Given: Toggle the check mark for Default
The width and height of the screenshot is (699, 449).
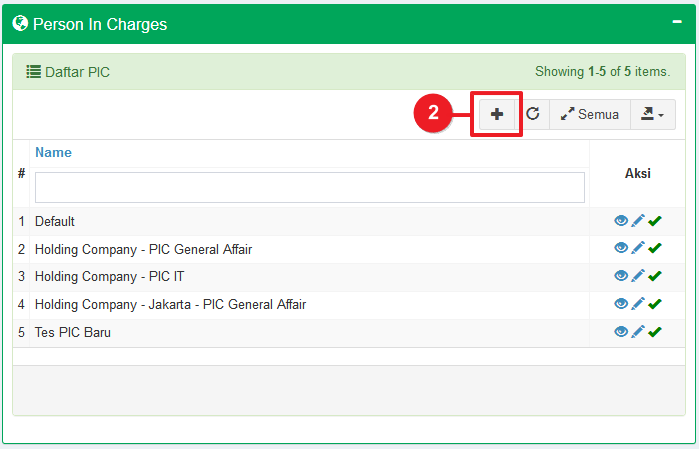Looking at the screenshot, I should (x=655, y=221).
